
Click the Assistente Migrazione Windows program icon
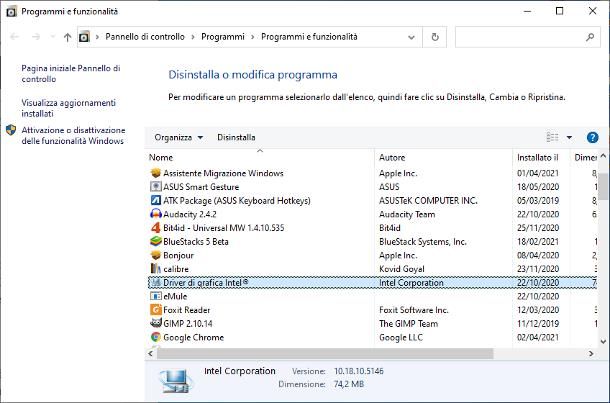(x=156, y=173)
